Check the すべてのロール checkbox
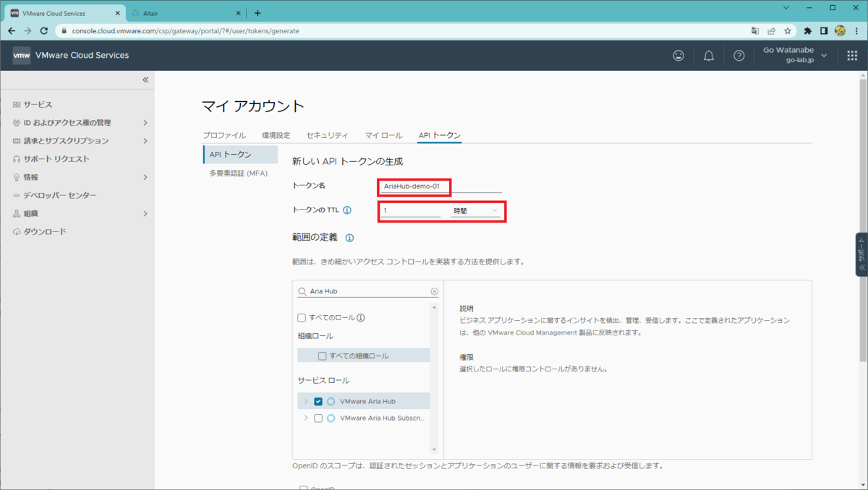The image size is (868, 490). [x=302, y=317]
